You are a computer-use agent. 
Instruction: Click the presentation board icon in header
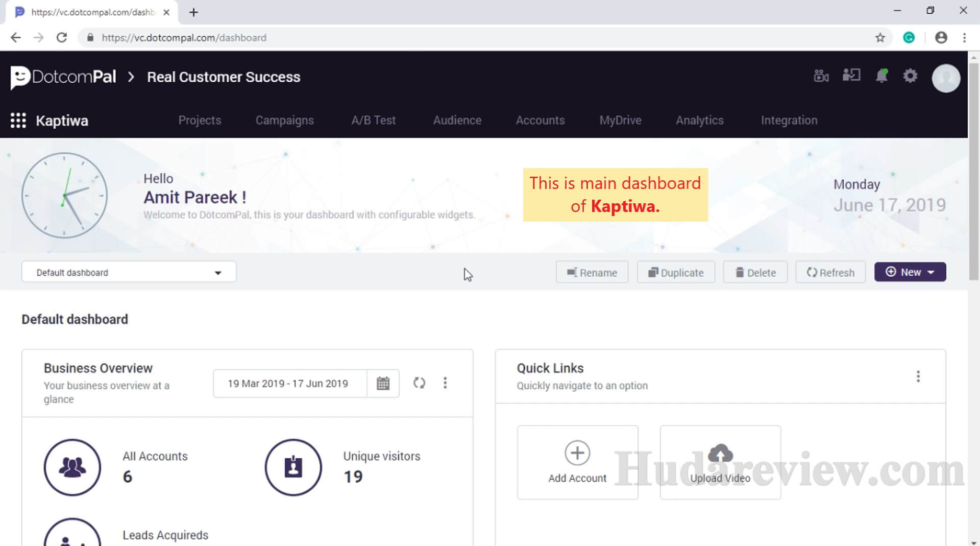[x=851, y=76]
